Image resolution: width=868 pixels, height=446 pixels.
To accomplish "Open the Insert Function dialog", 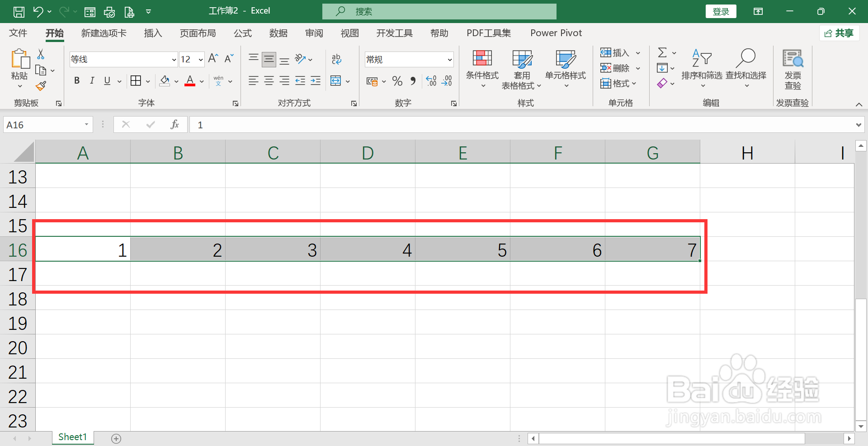I will pos(175,125).
